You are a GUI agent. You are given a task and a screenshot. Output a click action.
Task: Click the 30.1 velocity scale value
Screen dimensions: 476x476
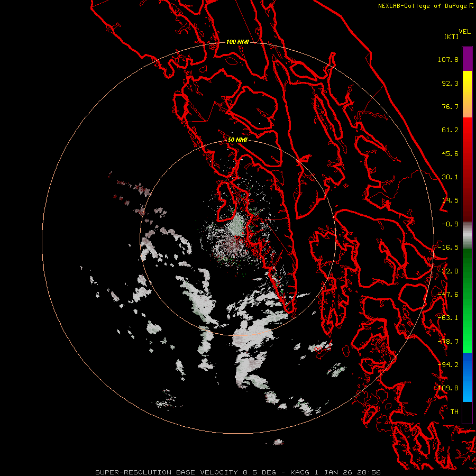(450, 177)
